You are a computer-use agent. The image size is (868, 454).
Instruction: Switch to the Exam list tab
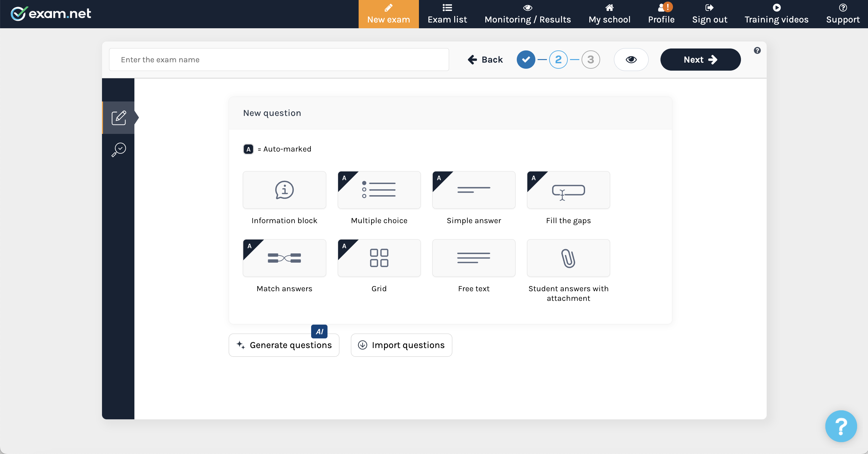pos(447,14)
